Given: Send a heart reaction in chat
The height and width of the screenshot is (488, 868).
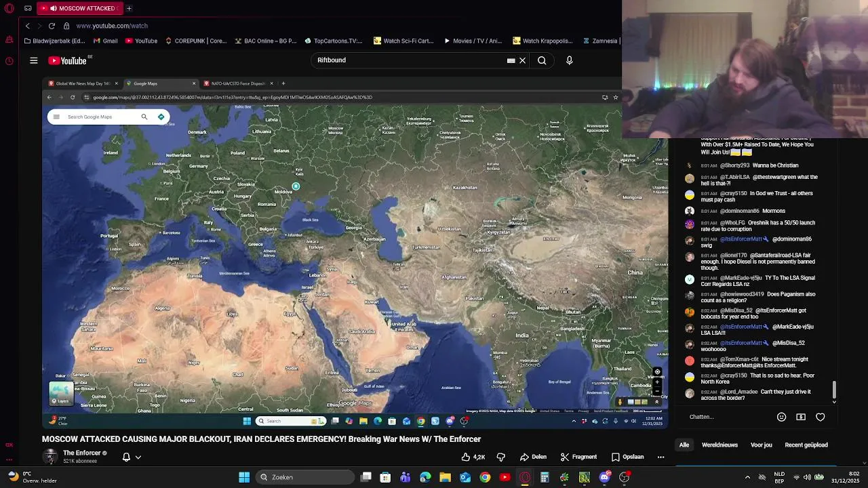Looking at the screenshot, I should point(821,417).
